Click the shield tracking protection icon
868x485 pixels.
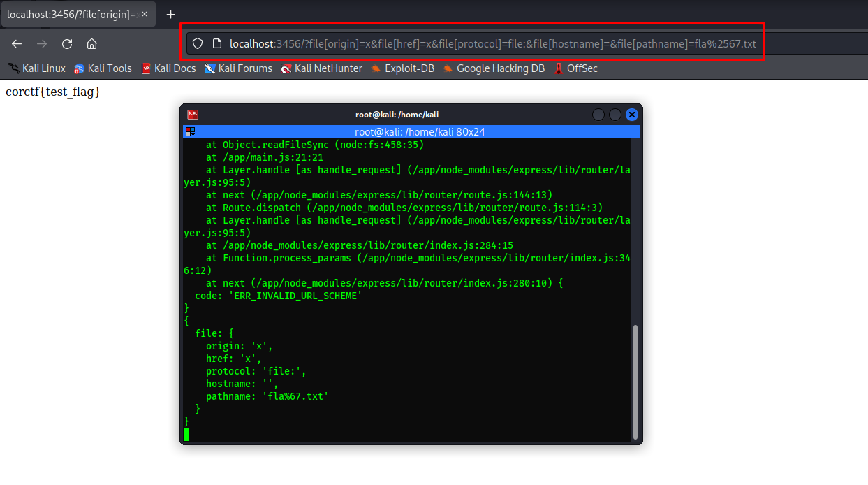(x=198, y=43)
